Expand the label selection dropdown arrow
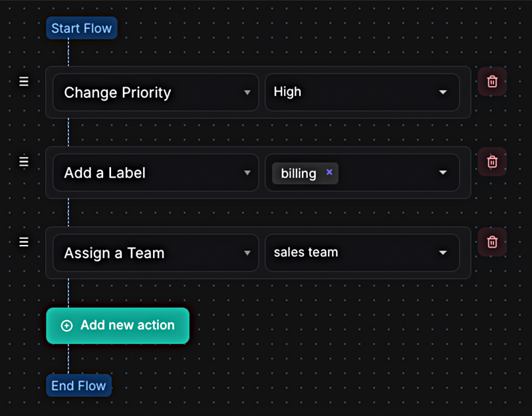This screenshot has width=532, height=416. [443, 173]
